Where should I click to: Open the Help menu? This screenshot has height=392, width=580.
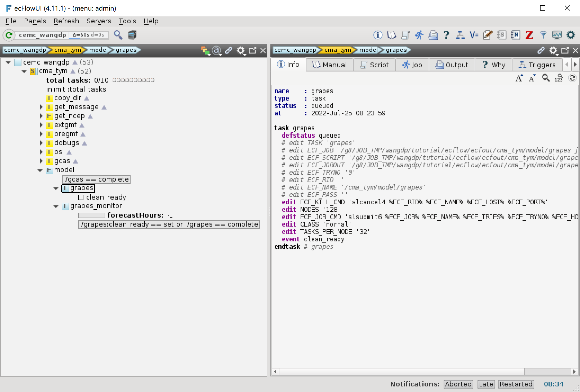[151, 21]
